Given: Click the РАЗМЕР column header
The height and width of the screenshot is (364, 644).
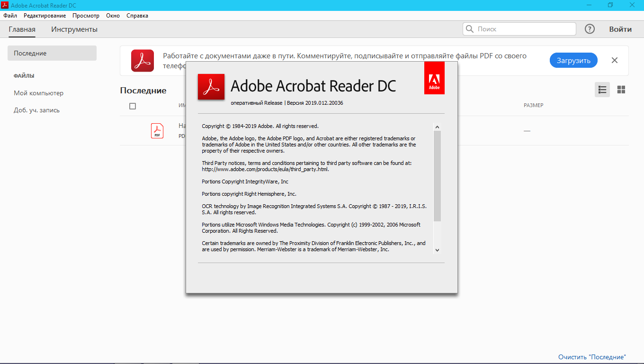Looking at the screenshot, I should tap(534, 105).
